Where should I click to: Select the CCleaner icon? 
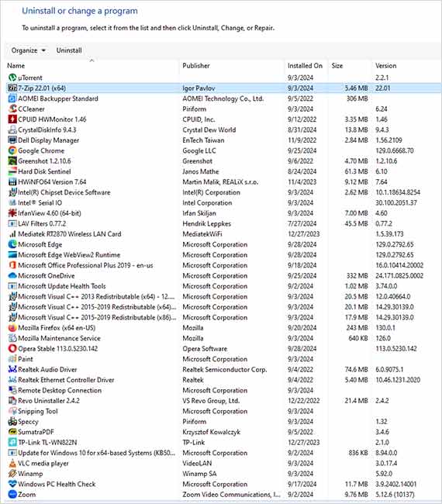(x=12, y=109)
